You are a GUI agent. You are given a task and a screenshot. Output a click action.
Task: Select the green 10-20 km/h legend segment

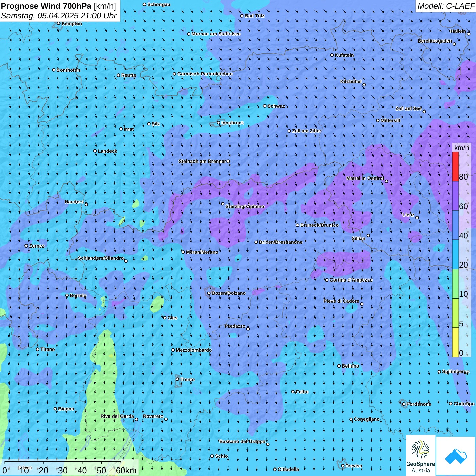coord(455,284)
